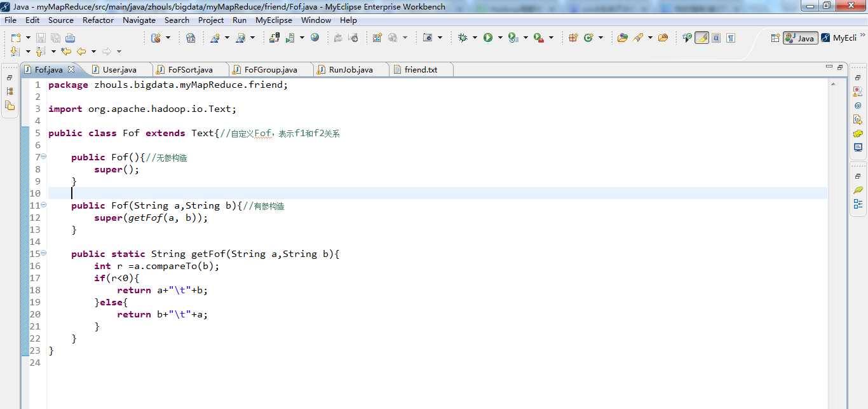The width and height of the screenshot is (868, 409).
Task: Toggle Mark Occurrences highlighter button
Action: click(702, 38)
